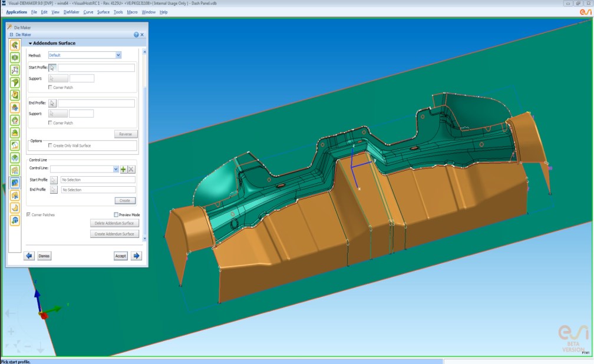The height and width of the screenshot is (364, 594).
Task: Go to next step with blue right arrow
Action: pyautogui.click(x=136, y=256)
